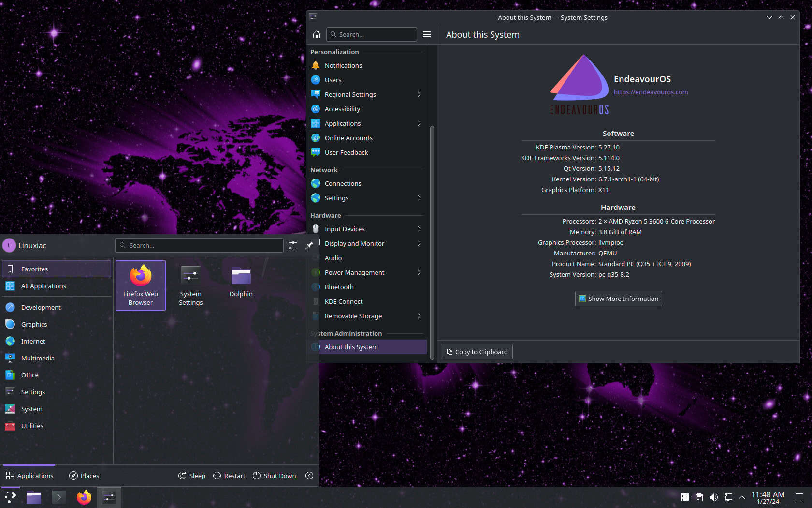Show hidden tray icons arrow

[742, 497]
